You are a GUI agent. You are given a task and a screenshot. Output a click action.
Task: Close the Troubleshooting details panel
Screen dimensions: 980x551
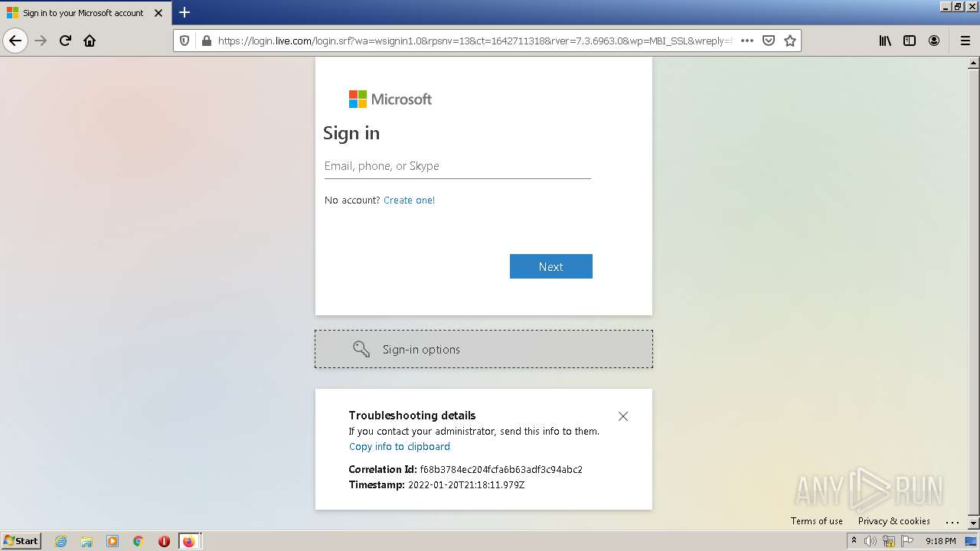[623, 416]
